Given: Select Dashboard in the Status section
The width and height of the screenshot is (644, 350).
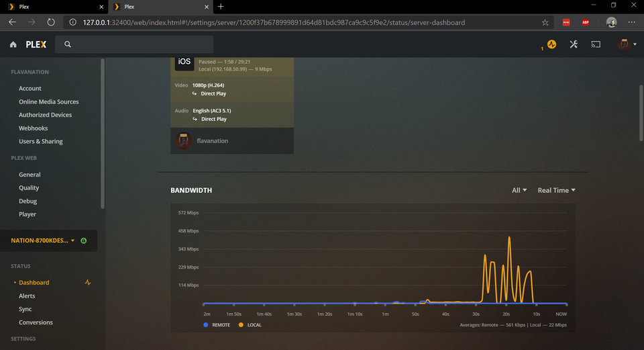Looking at the screenshot, I should tap(34, 283).
